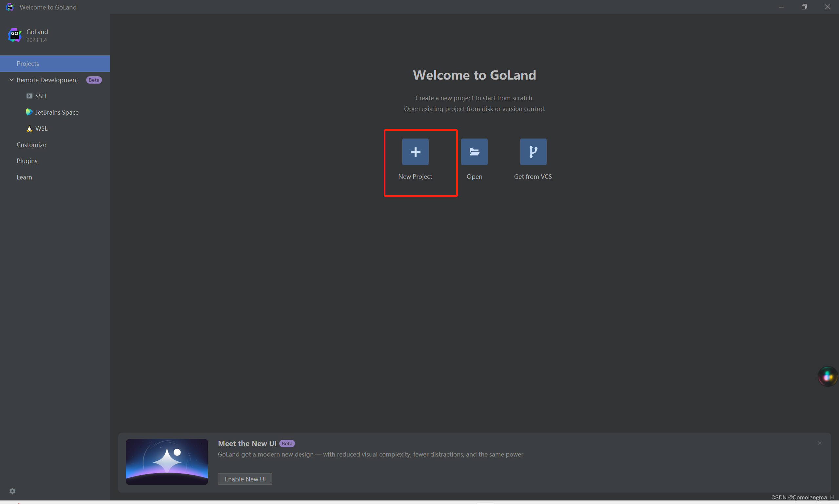Click the Open folder icon
The width and height of the screenshot is (839, 504).
pos(474,152)
